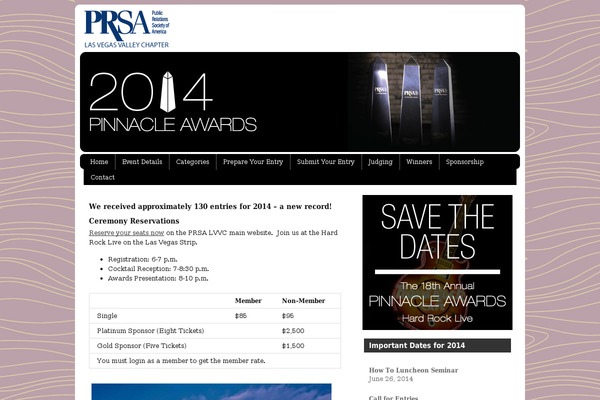Click the Save the Dates promo image

click(437, 262)
